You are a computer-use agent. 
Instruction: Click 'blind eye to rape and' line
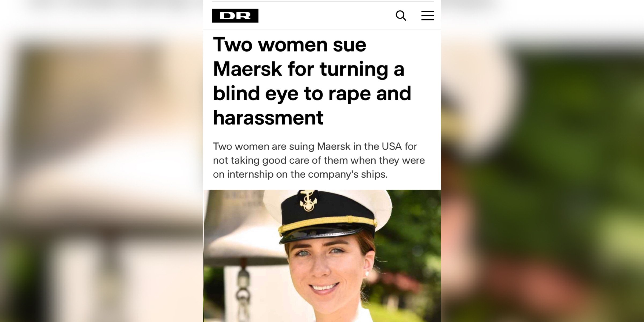point(312,94)
